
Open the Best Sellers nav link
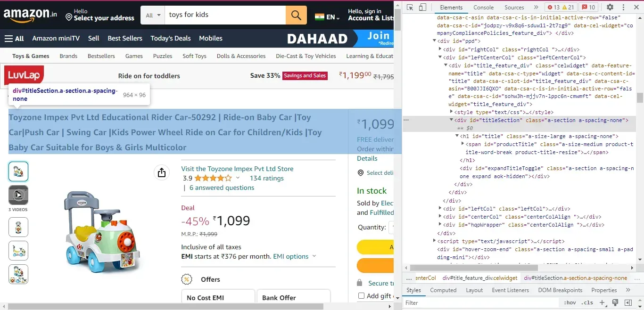coord(125,38)
